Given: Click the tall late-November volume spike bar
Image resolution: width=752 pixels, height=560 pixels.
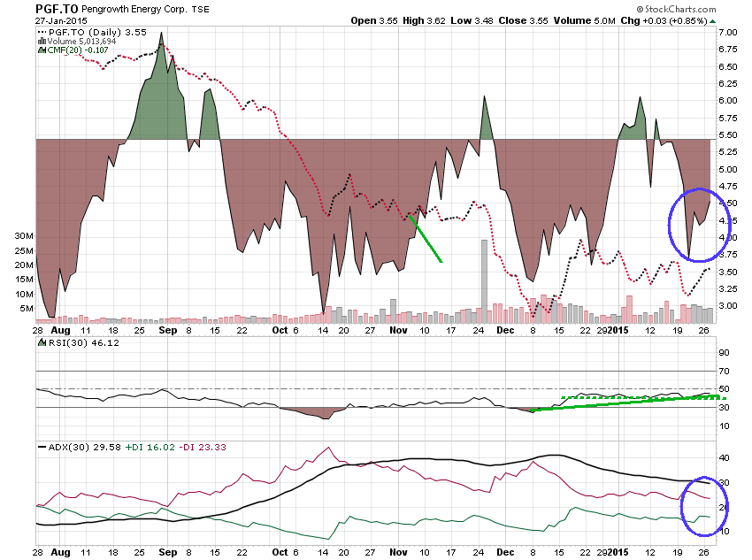Looking at the screenshot, I should (485, 281).
